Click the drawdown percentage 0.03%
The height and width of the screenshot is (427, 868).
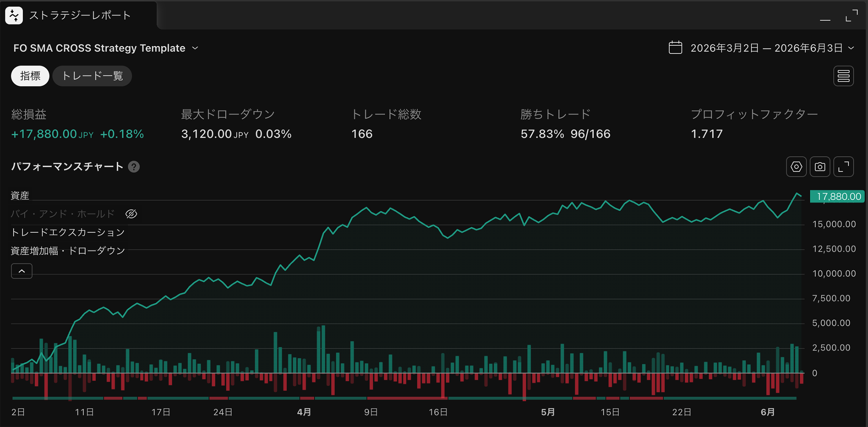click(273, 134)
